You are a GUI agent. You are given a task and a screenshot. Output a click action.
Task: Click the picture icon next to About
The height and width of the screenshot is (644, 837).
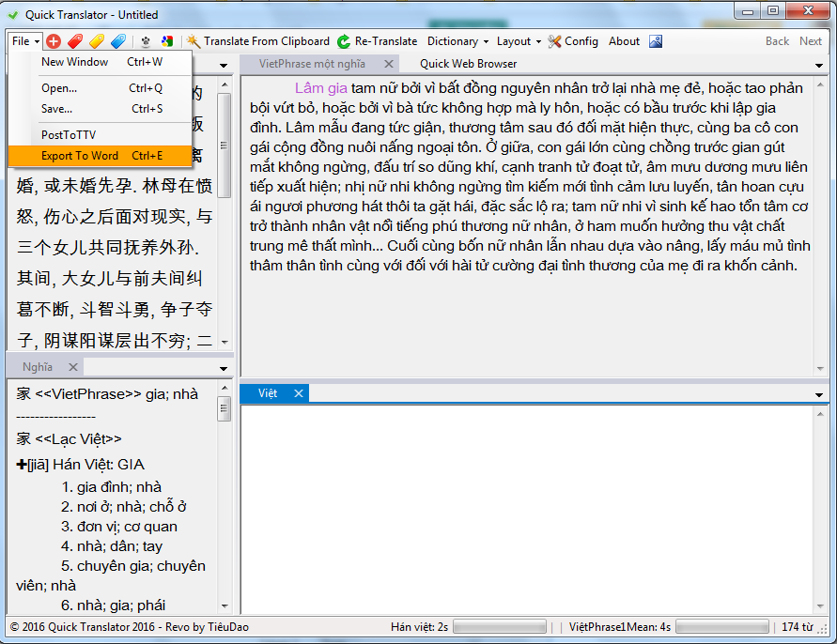click(656, 41)
